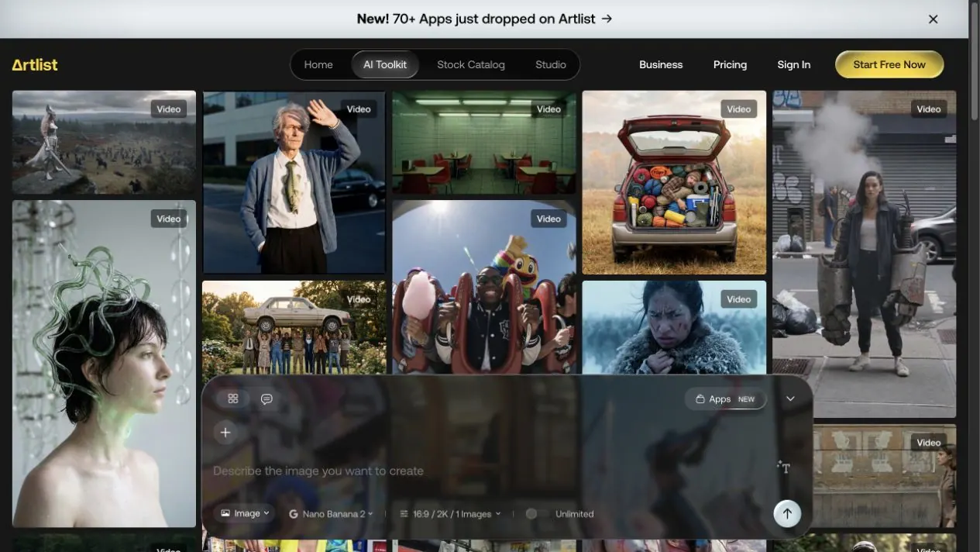Open the packed red car trunk video
This screenshot has height=552, width=980.
tap(674, 182)
